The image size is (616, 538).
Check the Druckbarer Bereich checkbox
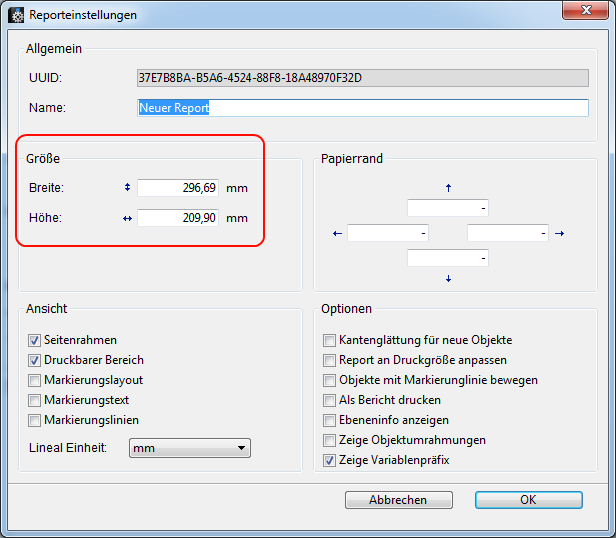pyautogui.click(x=35, y=360)
